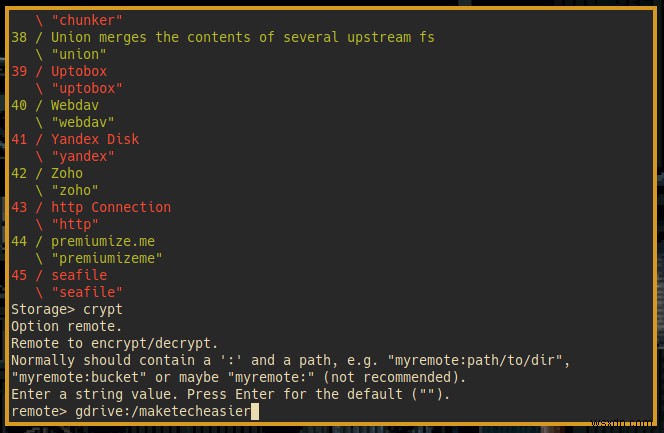Viewport: 664px width, 433px height.
Task: Click the 45 / seafile entry
Action: (x=59, y=275)
